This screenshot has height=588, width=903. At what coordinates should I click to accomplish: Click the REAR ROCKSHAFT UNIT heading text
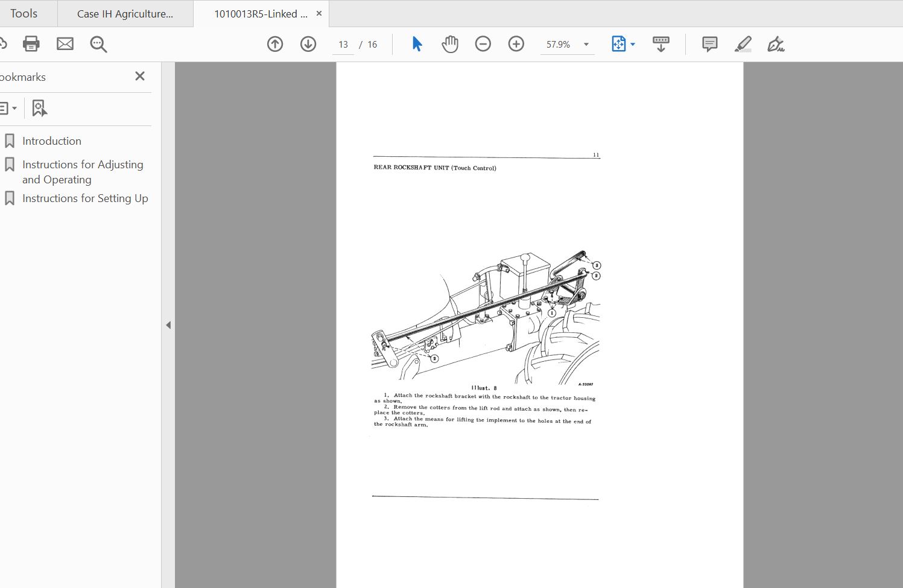435,168
